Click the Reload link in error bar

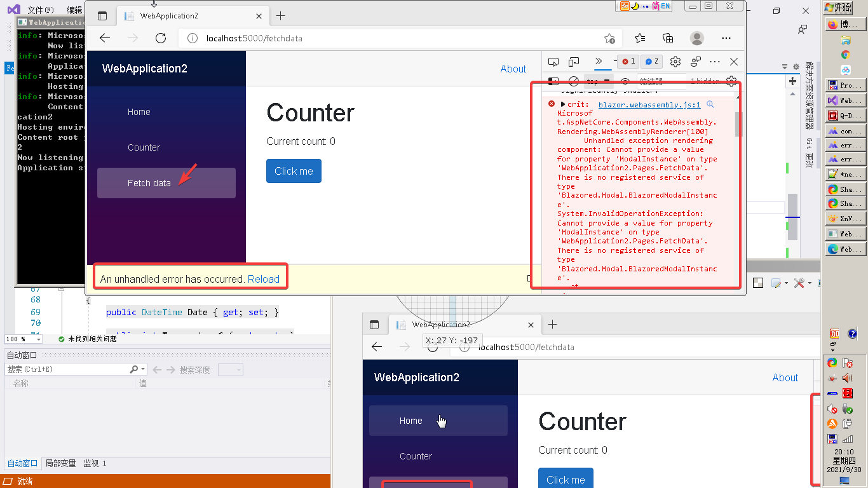coord(264,279)
